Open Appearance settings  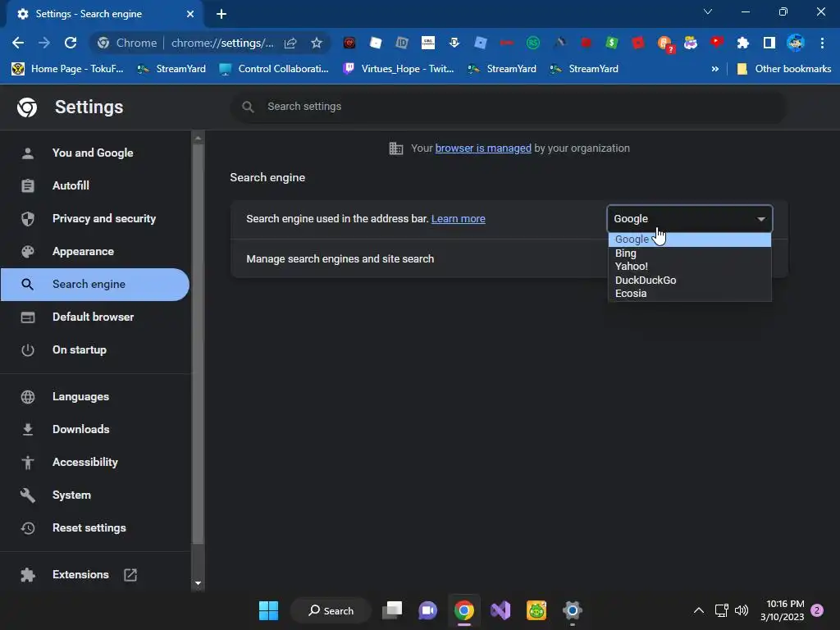click(x=95, y=251)
